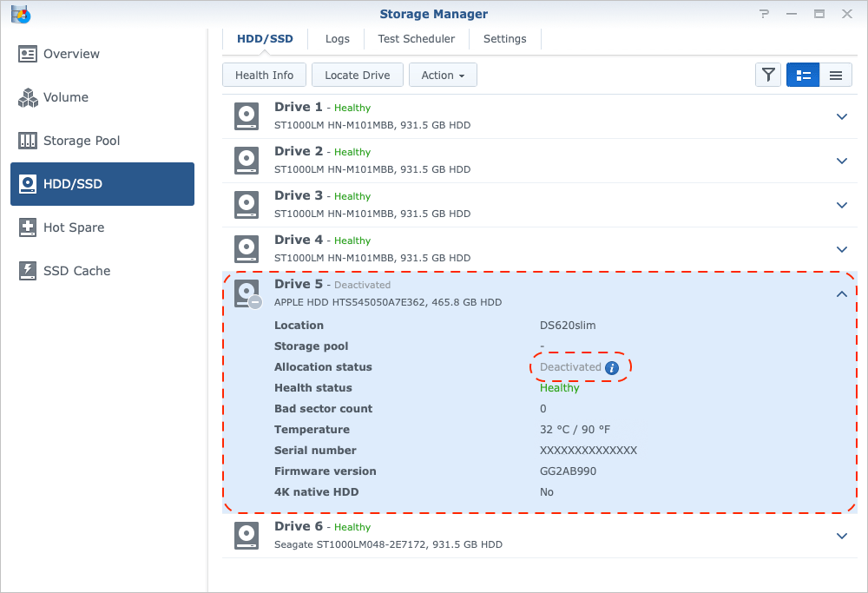Open the Action dropdown menu
Viewport: 868px width, 593px height.
click(443, 76)
